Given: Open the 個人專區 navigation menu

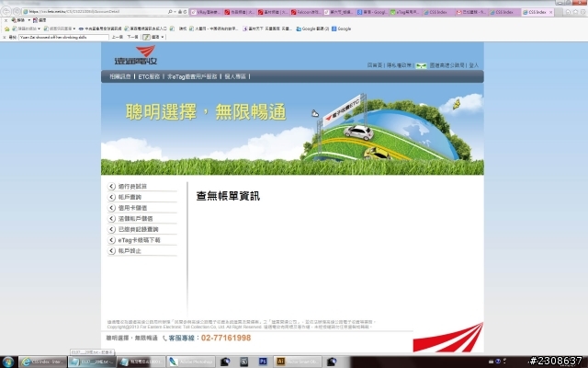Looking at the screenshot, I should pos(235,76).
